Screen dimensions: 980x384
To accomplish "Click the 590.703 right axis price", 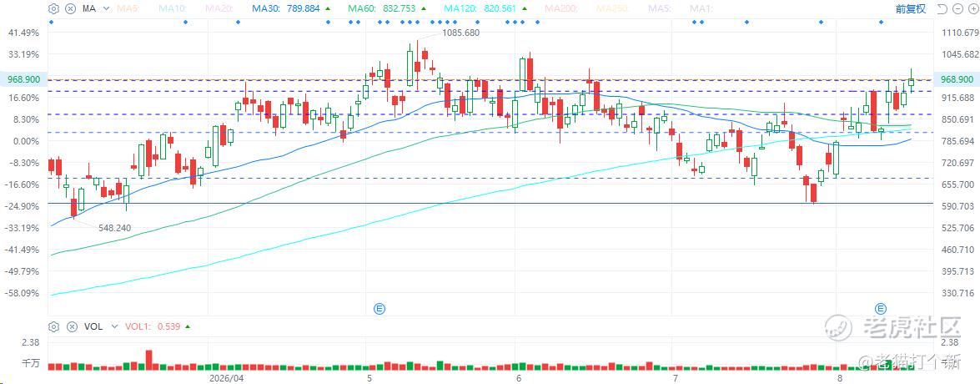I will coord(959,206).
